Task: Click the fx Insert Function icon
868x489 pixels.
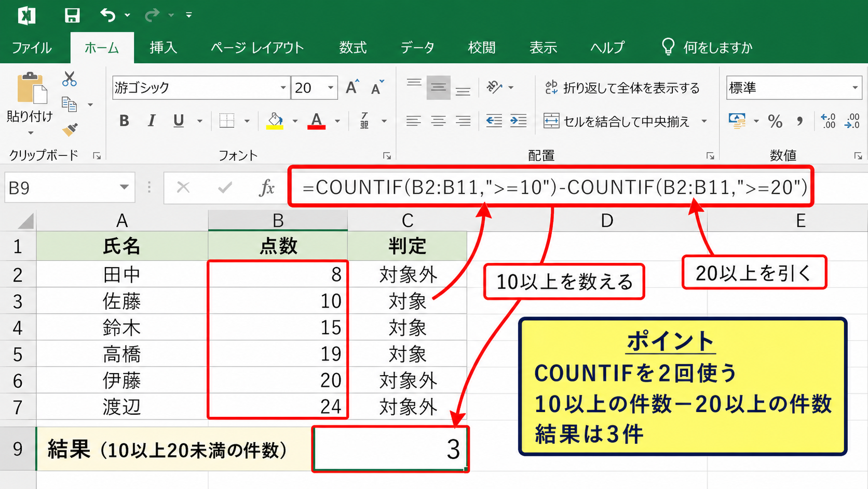Action: coord(266,188)
